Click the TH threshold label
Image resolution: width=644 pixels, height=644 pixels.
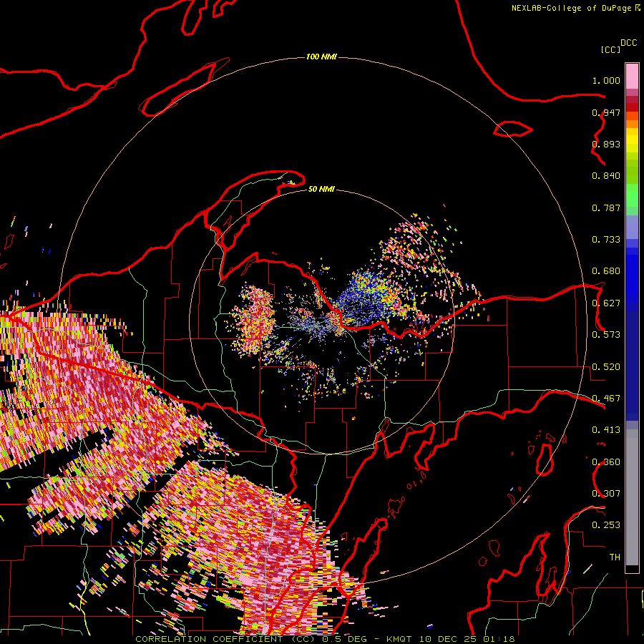pyautogui.click(x=615, y=557)
